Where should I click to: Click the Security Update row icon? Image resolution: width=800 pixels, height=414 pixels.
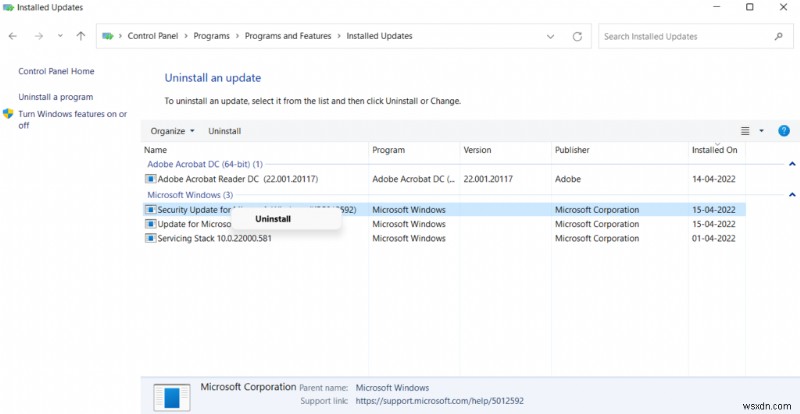pyautogui.click(x=150, y=210)
